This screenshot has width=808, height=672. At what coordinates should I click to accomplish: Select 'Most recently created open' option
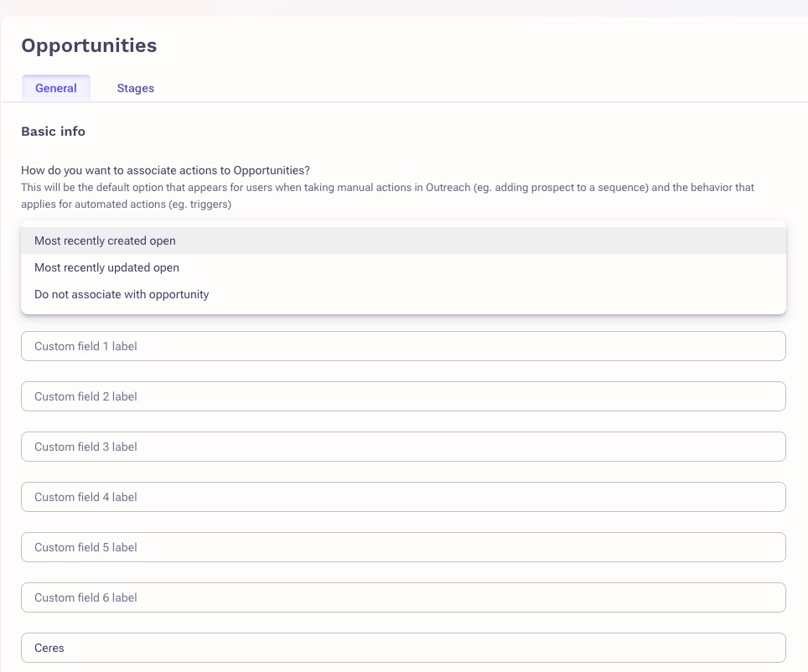(105, 240)
